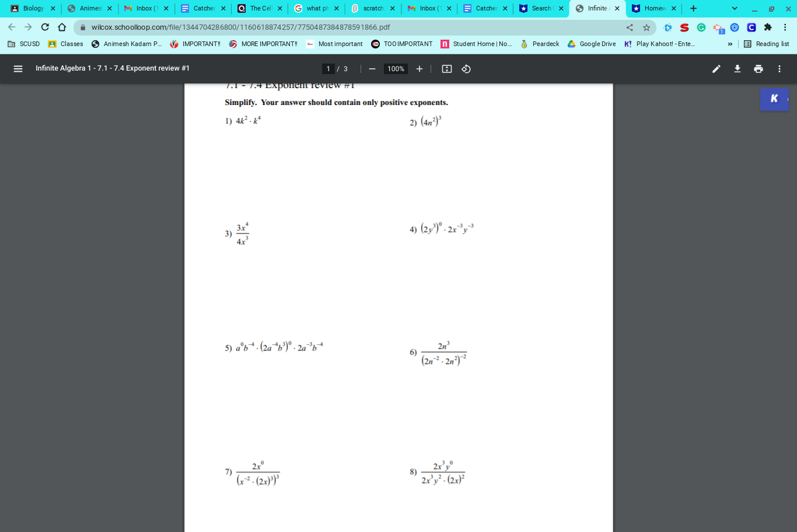Open more PDF options with the three-dot icon

click(779, 68)
